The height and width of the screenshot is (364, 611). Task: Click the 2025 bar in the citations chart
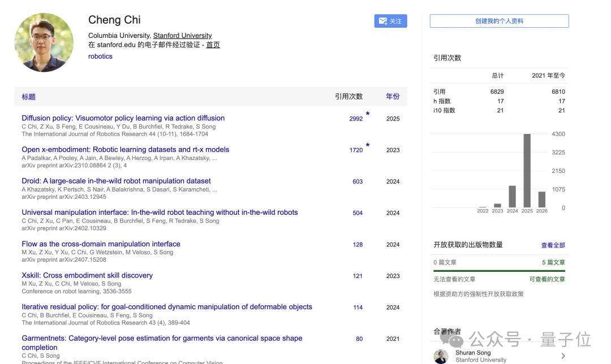tap(527, 170)
